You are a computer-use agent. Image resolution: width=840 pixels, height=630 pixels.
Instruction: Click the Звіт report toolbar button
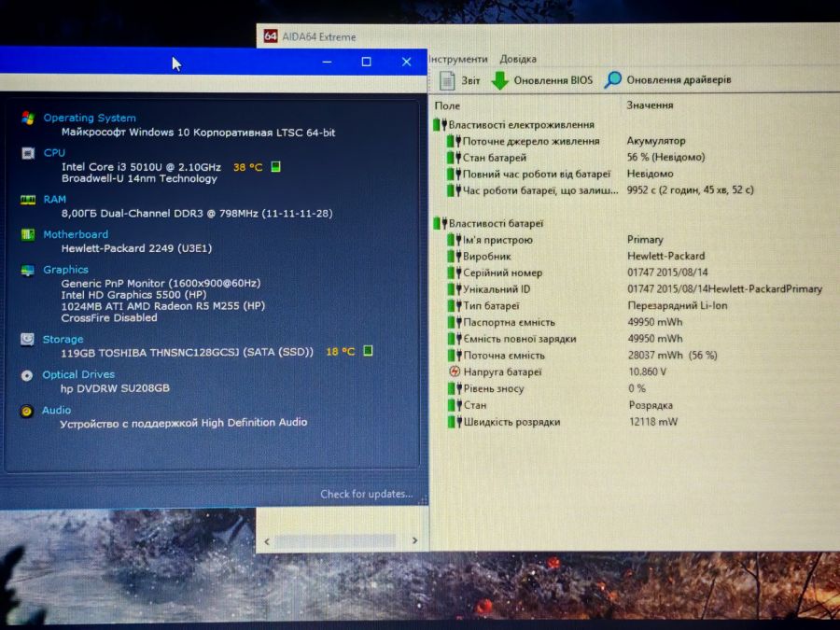pos(459,80)
